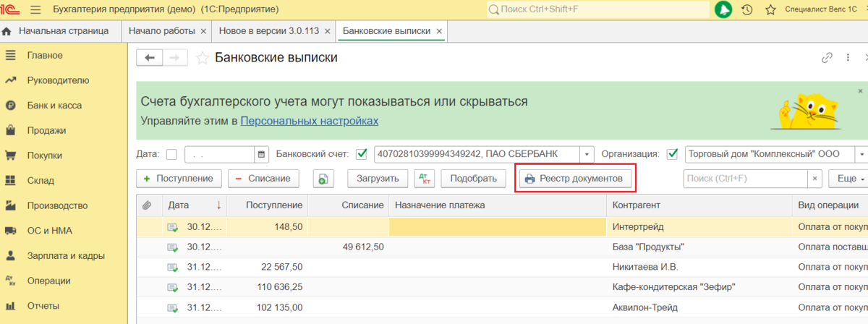Add Банковские выписки to favorites star
The height and width of the screenshot is (324, 868).
(x=203, y=58)
